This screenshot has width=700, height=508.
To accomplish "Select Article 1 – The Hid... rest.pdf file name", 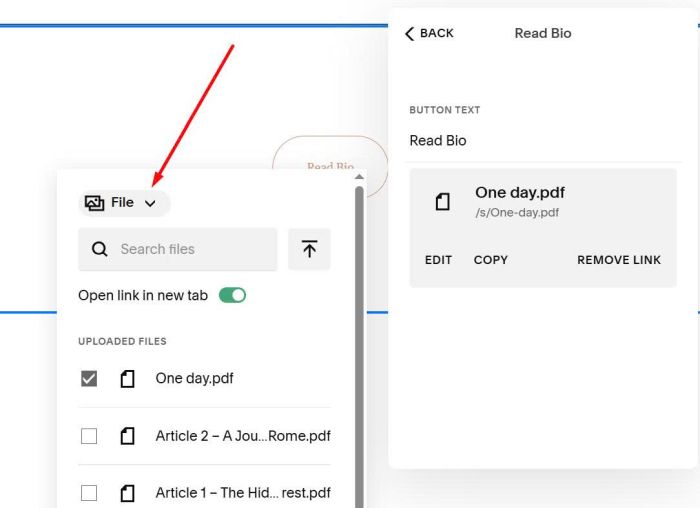I will point(243,493).
